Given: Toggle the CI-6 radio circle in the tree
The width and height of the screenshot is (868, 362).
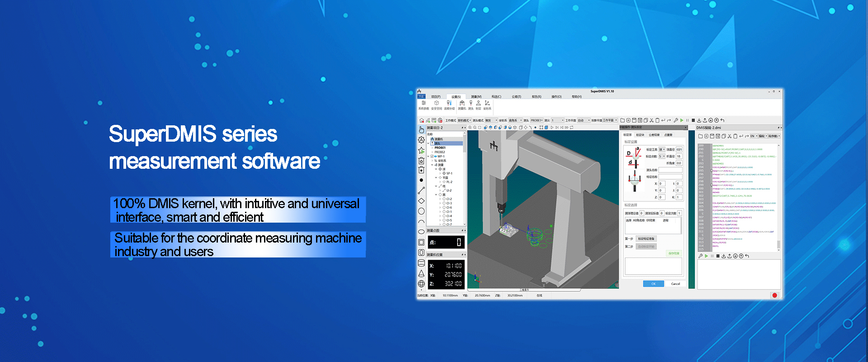Looking at the screenshot, I should point(444,207).
